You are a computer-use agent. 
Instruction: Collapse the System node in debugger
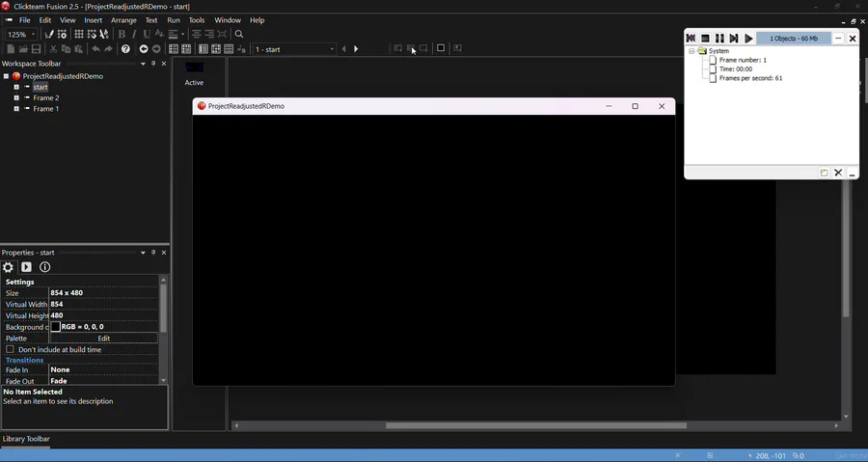pos(692,51)
